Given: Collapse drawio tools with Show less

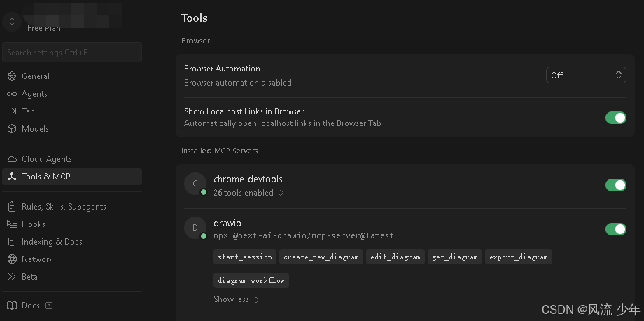Looking at the screenshot, I should 236,299.
